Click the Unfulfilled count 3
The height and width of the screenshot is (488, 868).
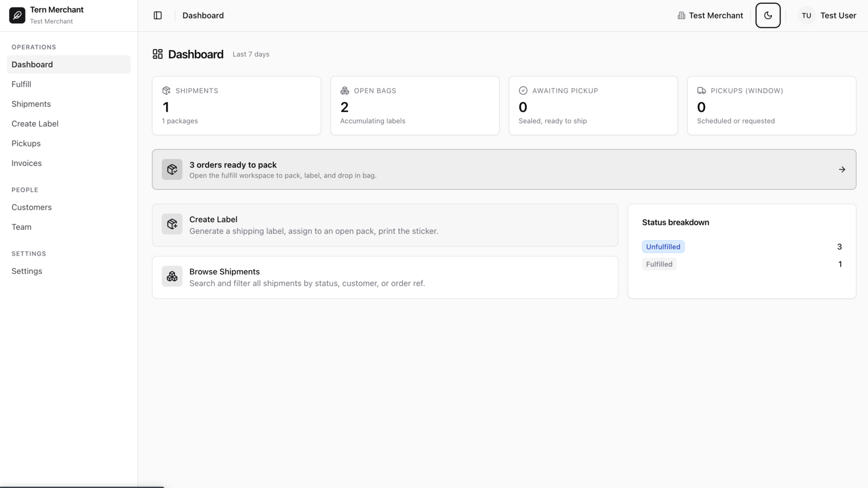tap(839, 247)
